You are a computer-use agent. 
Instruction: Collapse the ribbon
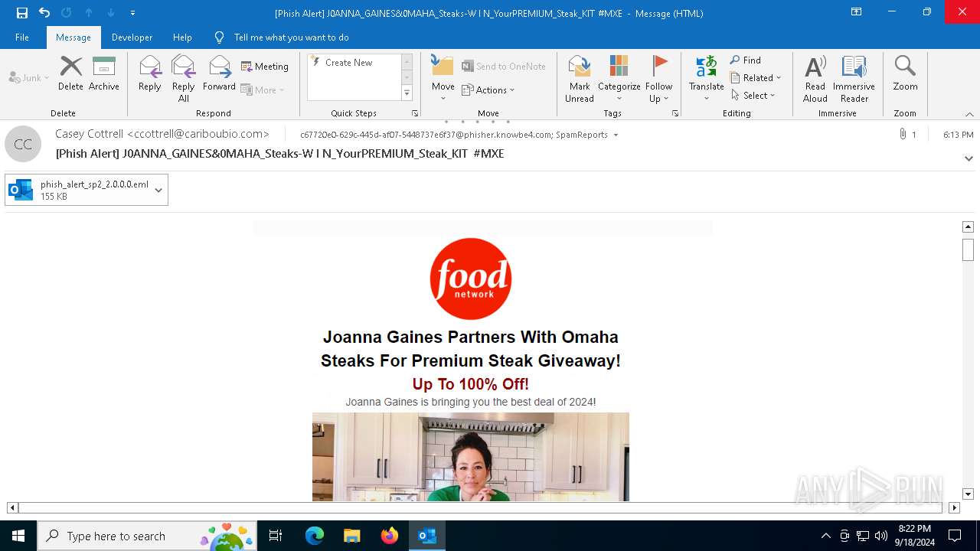point(969,114)
